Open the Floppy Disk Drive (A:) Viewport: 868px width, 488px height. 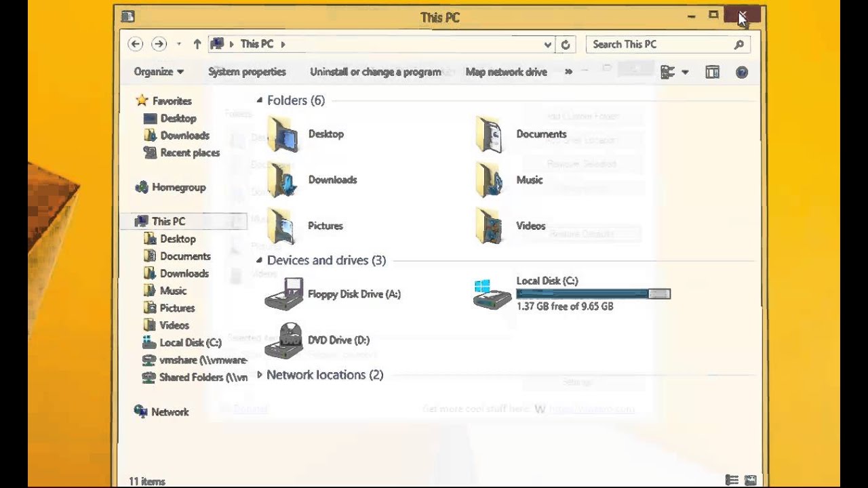pos(353,294)
